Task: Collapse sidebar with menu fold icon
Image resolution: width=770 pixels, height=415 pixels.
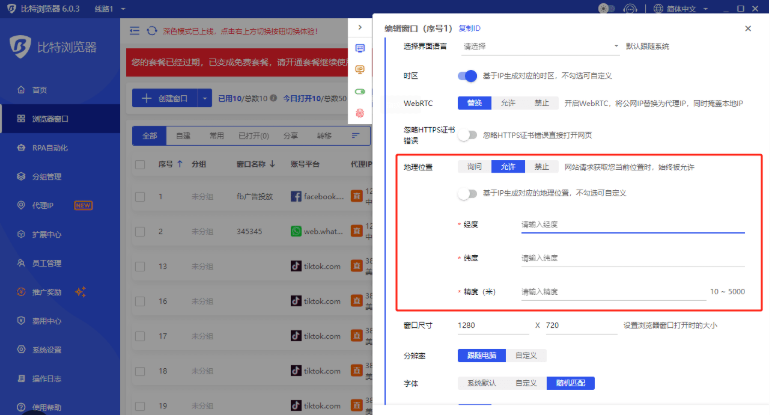Action: point(135,31)
